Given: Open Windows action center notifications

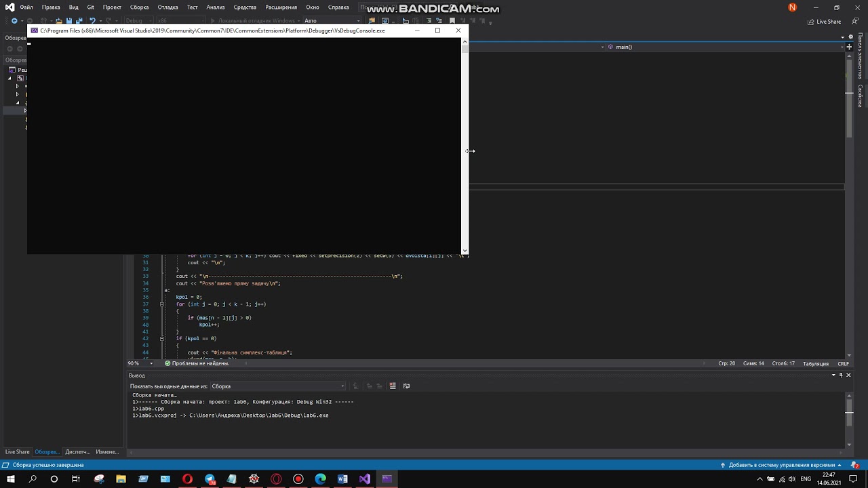Looking at the screenshot, I should tap(853, 479).
